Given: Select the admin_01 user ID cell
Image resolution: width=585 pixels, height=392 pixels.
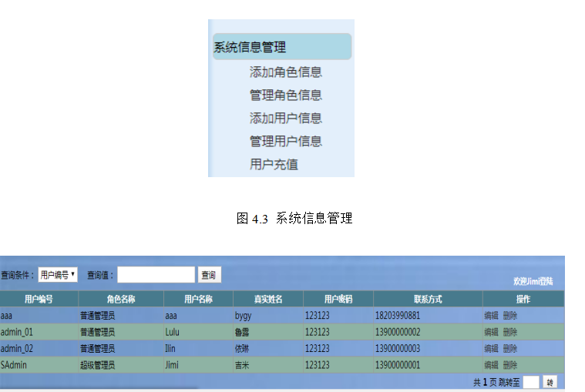Looking at the screenshot, I should pos(39,332).
